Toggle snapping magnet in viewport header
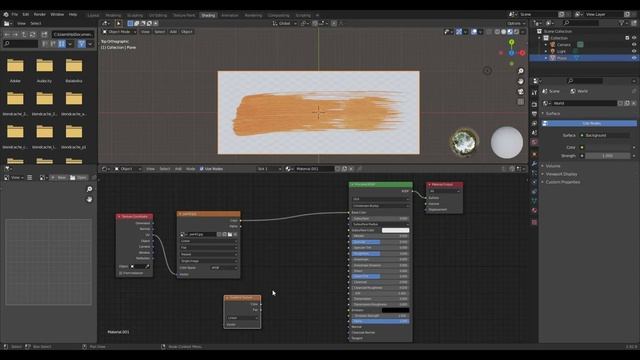The height and width of the screenshot is (360, 640). 315,23
